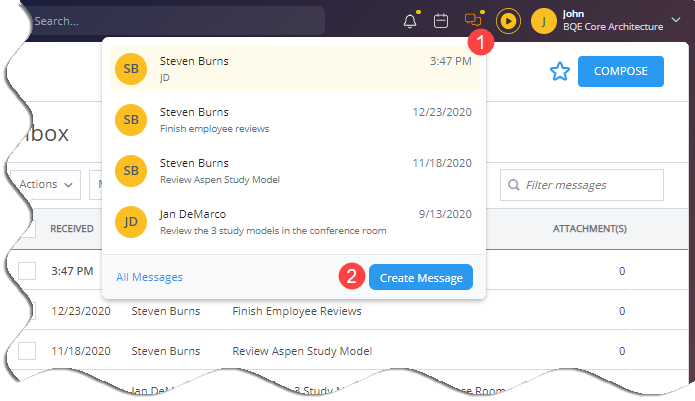695x401 pixels.
Task: Check the 3:47 PM row checkbox
Action: (27, 271)
